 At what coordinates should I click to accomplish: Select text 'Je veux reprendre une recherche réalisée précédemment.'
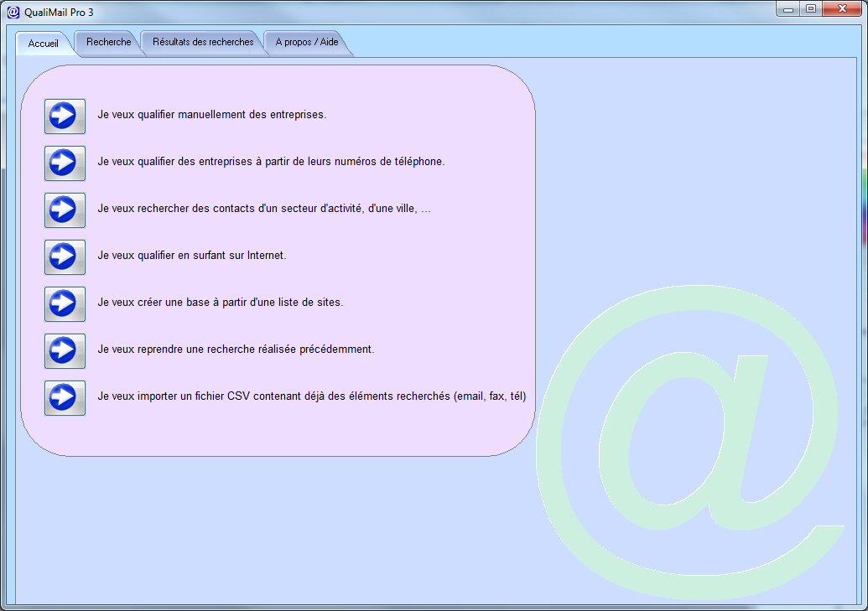click(236, 350)
